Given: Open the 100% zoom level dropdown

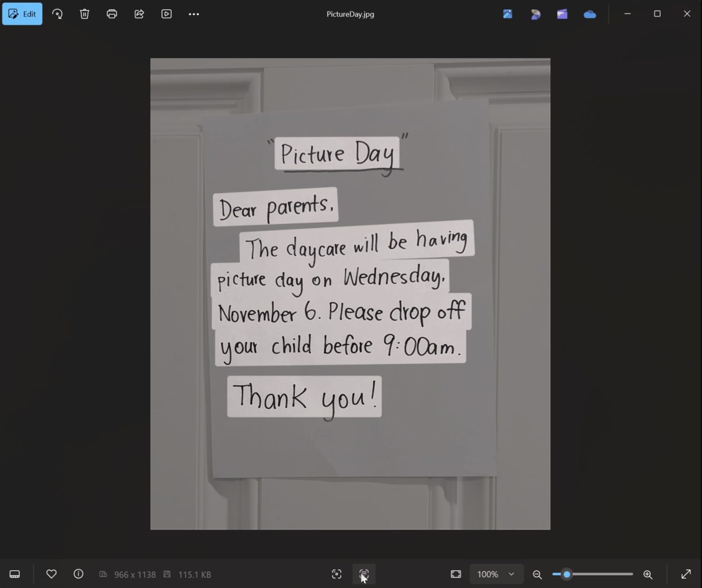Looking at the screenshot, I should coord(496,574).
